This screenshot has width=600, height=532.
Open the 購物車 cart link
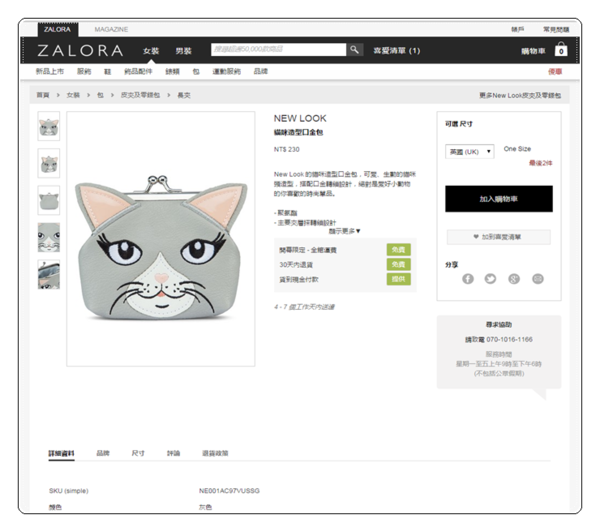coord(533,51)
